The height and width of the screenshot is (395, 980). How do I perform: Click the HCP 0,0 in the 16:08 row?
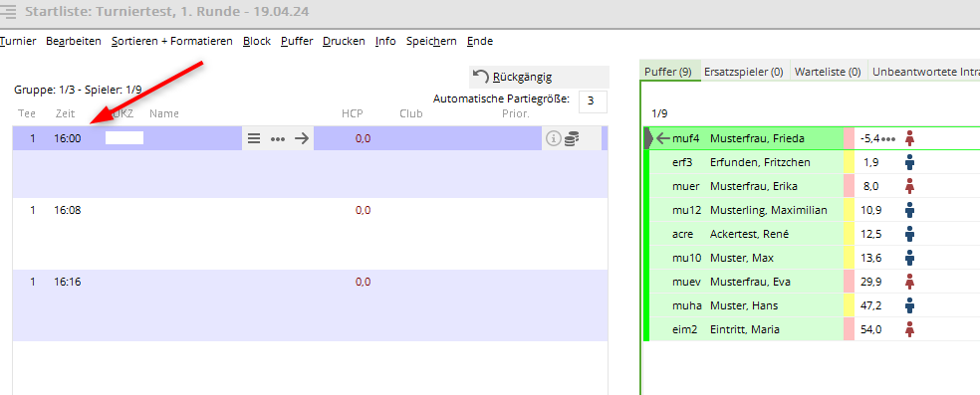click(364, 210)
